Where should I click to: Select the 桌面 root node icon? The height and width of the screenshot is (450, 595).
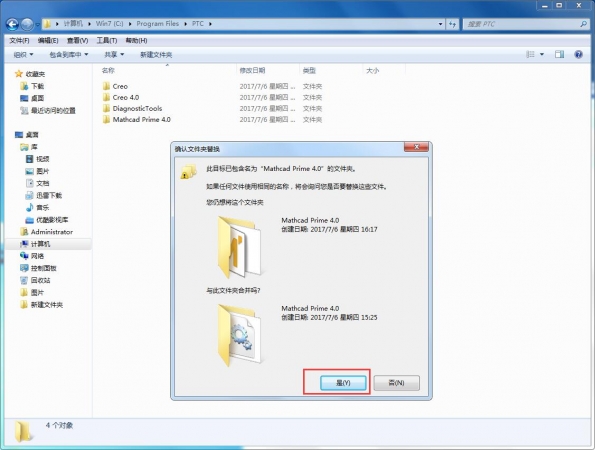point(19,135)
